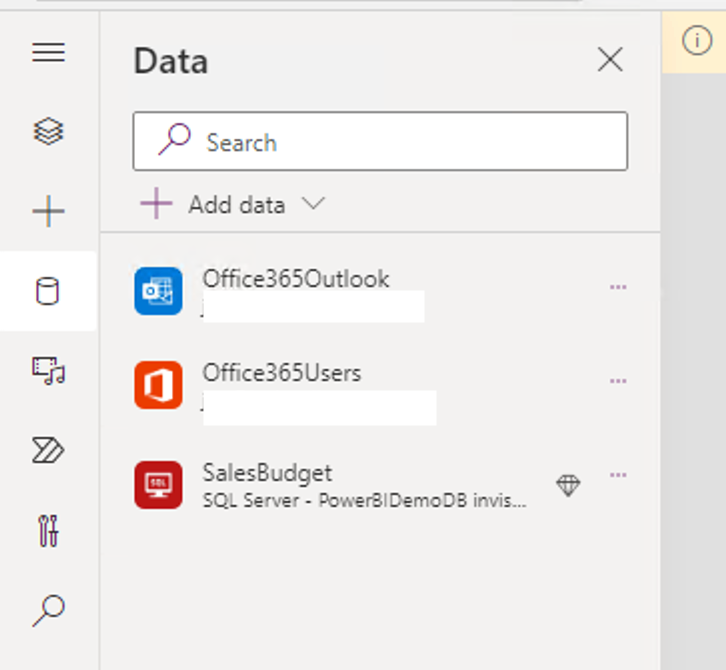This screenshot has width=726, height=670.
Task: Select the Data cylinder icon in sidebar
Action: [48, 291]
